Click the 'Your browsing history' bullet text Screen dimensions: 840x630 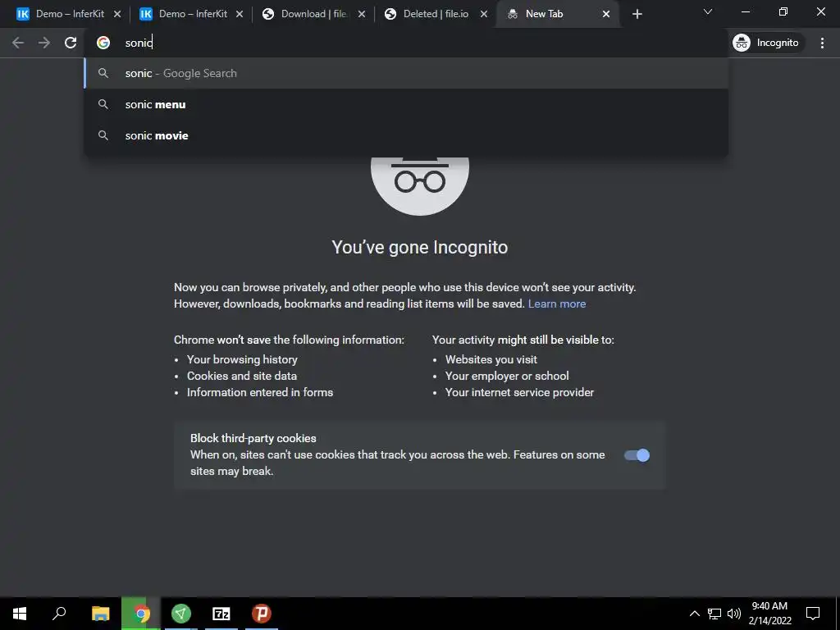(x=242, y=359)
